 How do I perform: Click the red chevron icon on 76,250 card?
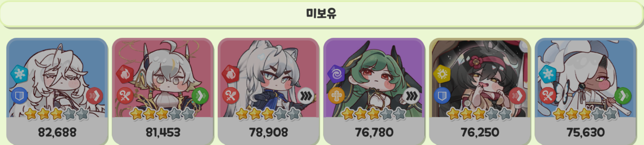tap(517, 96)
